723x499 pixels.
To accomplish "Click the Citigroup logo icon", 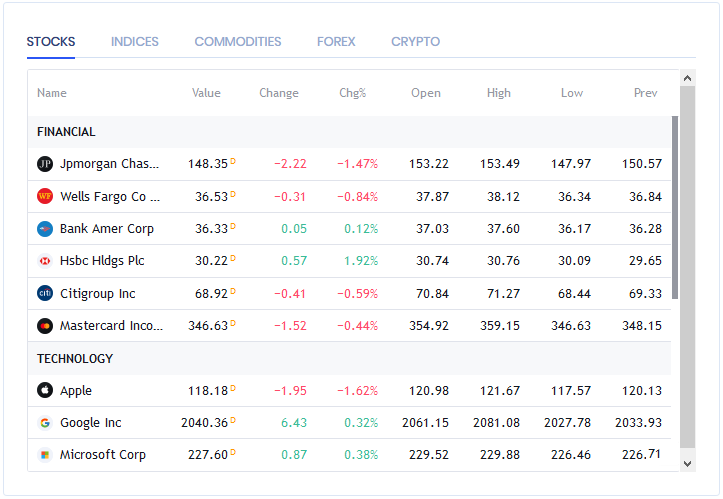I will coord(45,293).
